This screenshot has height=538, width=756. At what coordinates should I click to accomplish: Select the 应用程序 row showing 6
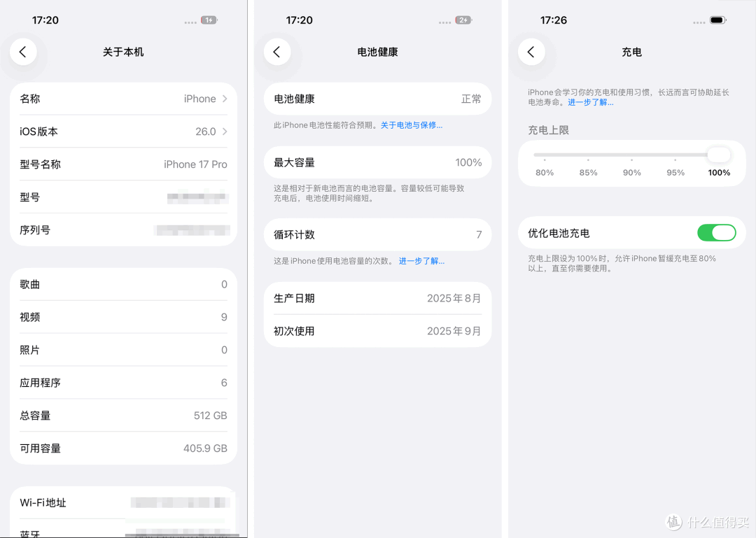click(x=123, y=383)
